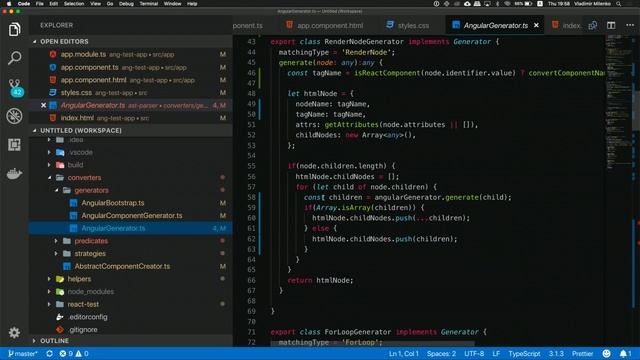Open the Explorer view in activity bar

click(x=14, y=29)
